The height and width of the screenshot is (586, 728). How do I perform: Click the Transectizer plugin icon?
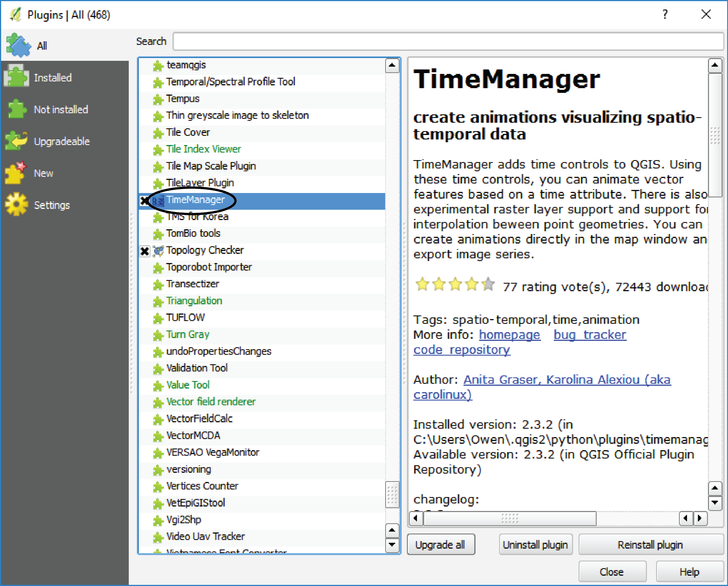[158, 284]
